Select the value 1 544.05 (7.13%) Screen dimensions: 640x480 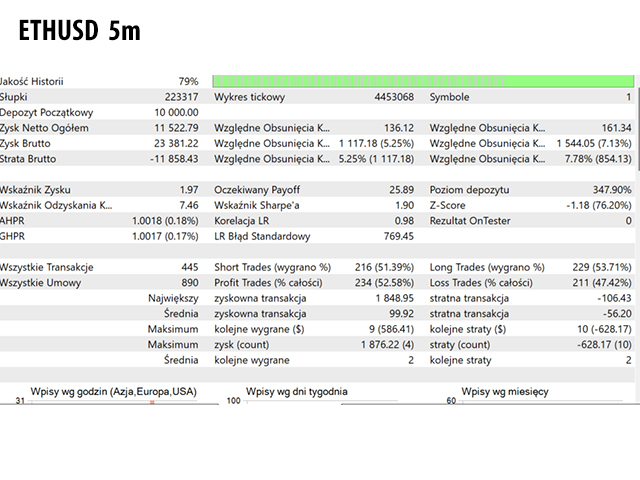[x=594, y=144]
